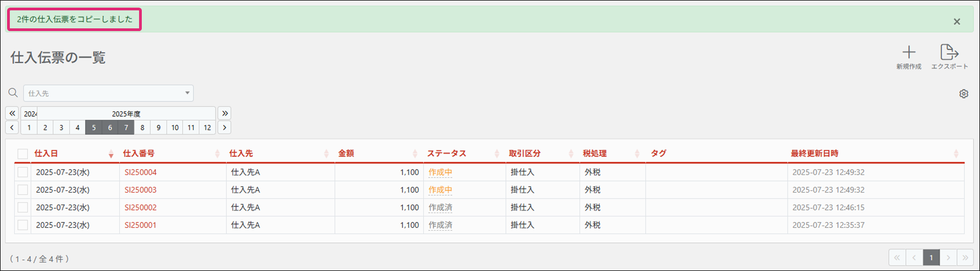
Task: Click the 新規作成 plus icon
Action: point(909,53)
